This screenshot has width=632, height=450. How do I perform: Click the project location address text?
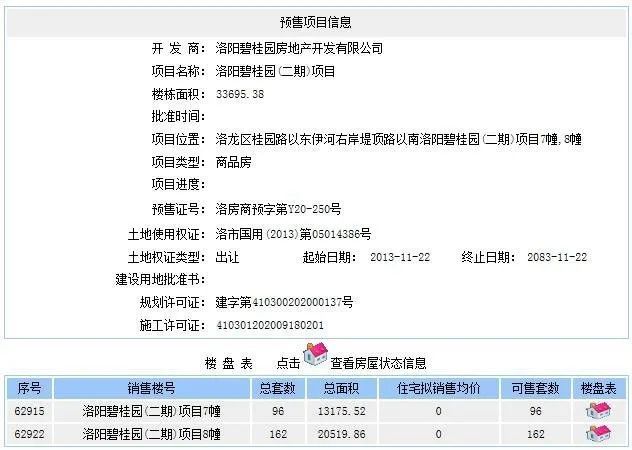[398, 140]
